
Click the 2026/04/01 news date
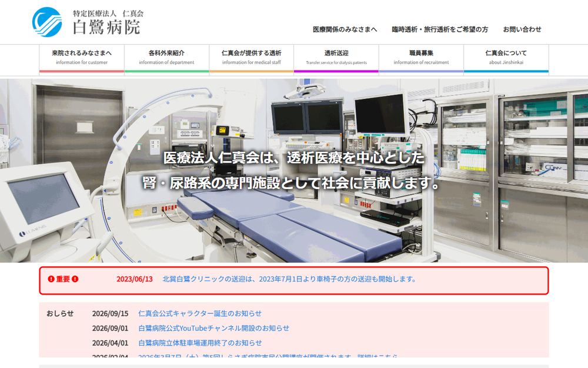coord(111,343)
